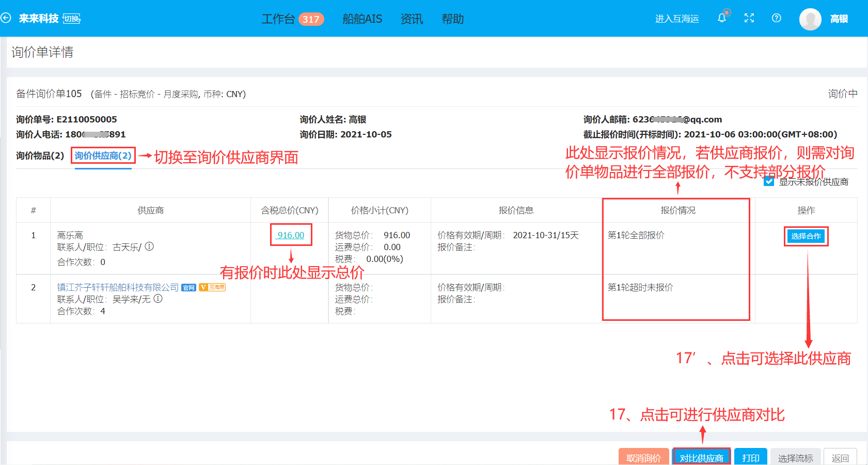Open the 资讯 menu
The image size is (868, 465).
click(x=412, y=19)
